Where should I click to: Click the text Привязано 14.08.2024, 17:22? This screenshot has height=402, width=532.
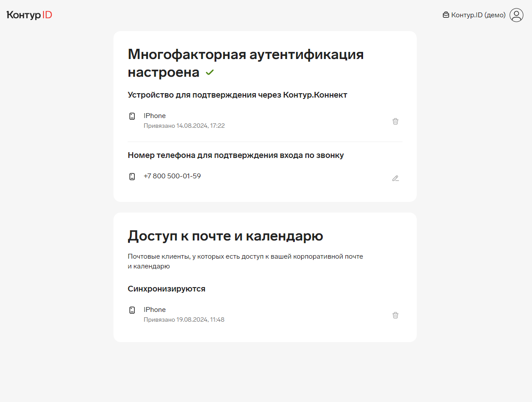(x=184, y=126)
